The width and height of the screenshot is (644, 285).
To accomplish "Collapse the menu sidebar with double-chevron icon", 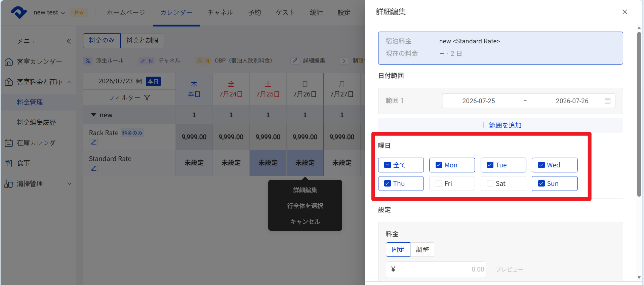I will [69, 41].
